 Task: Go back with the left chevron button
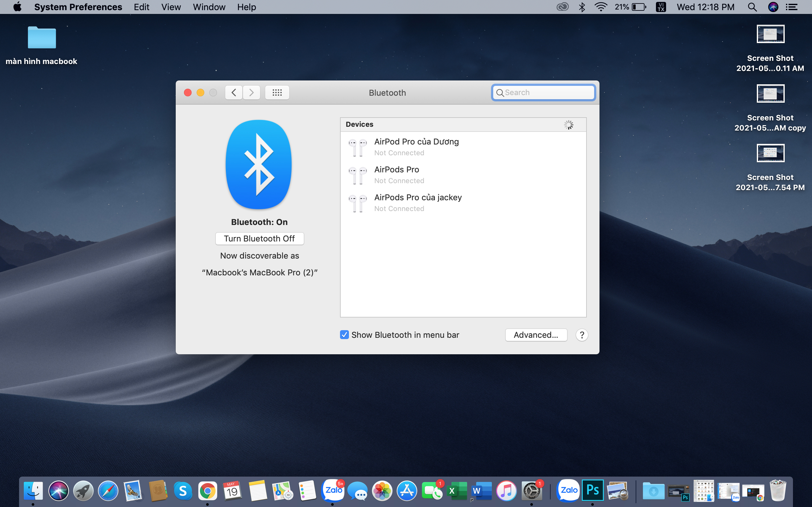tap(234, 93)
